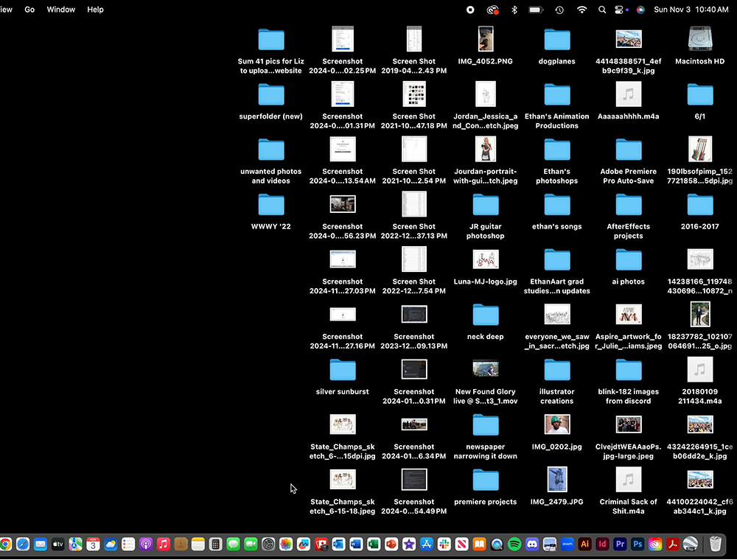737x560 pixels.
Task: Open the Window menu
Action: coord(60,10)
